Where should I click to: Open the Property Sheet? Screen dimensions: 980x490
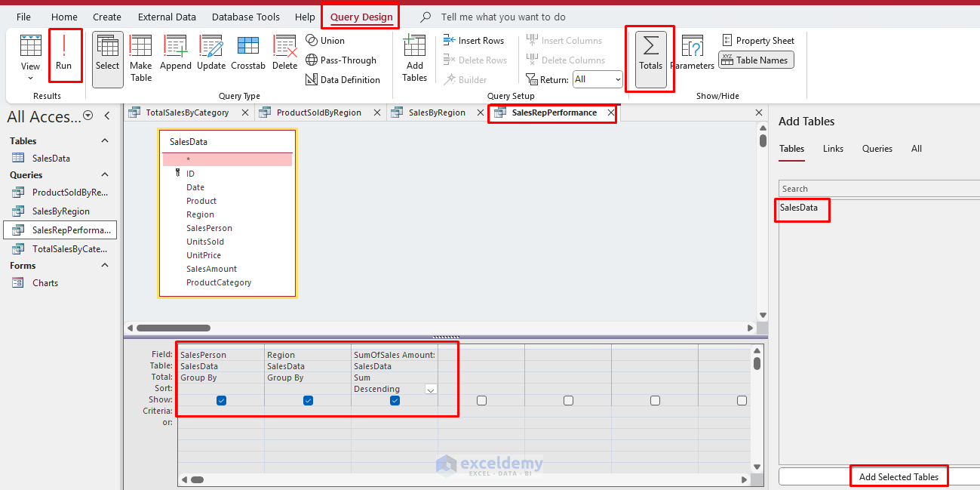pyautogui.click(x=757, y=41)
